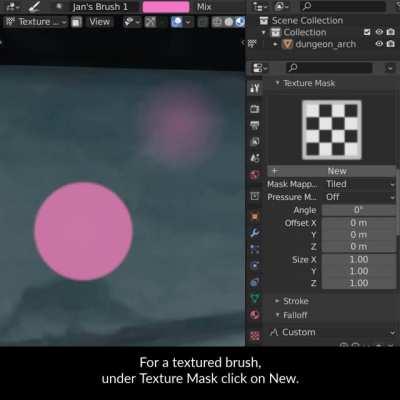Open the Render properties tab
The height and width of the screenshot is (400, 400).
point(255,109)
